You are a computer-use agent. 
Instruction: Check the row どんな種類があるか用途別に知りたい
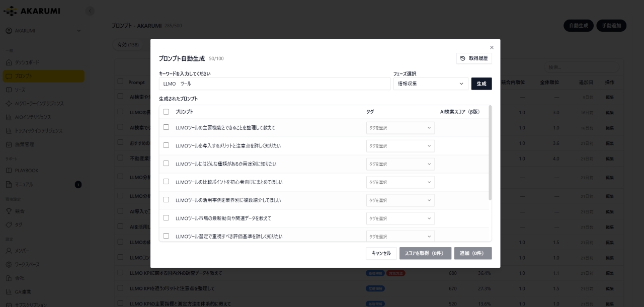click(x=166, y=164)
